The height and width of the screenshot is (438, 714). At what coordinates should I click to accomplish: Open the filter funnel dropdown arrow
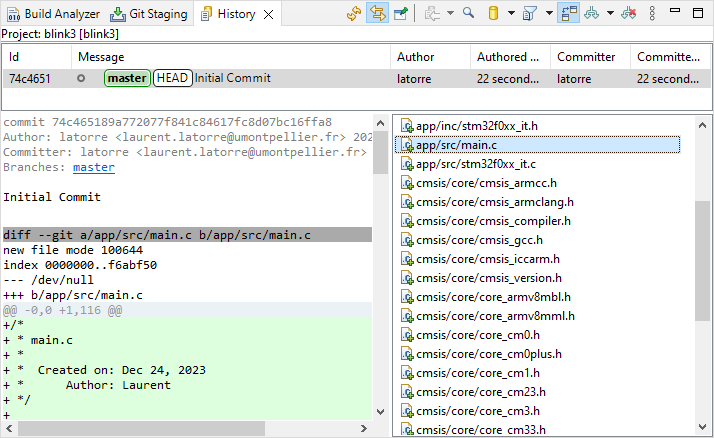tap(549, 13)
